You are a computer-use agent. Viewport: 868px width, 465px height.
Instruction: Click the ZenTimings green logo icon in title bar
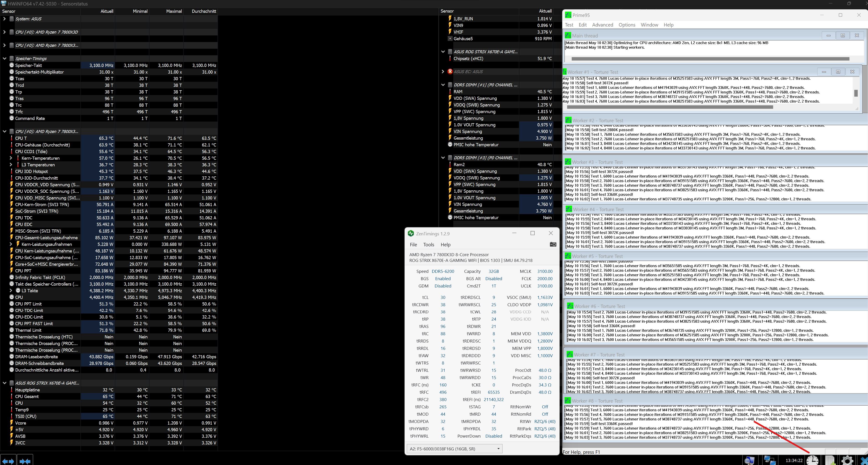click(x=411, y=233)
